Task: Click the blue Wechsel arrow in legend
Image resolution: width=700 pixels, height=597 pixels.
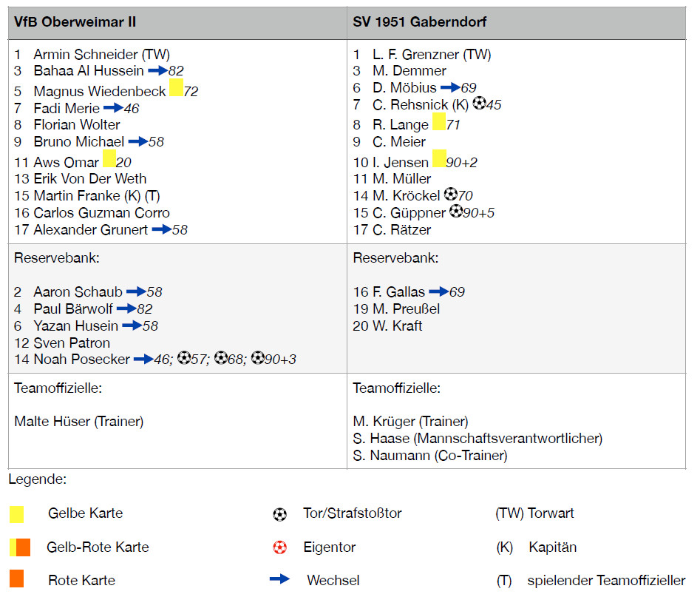Action: click(x=280, y=579)
